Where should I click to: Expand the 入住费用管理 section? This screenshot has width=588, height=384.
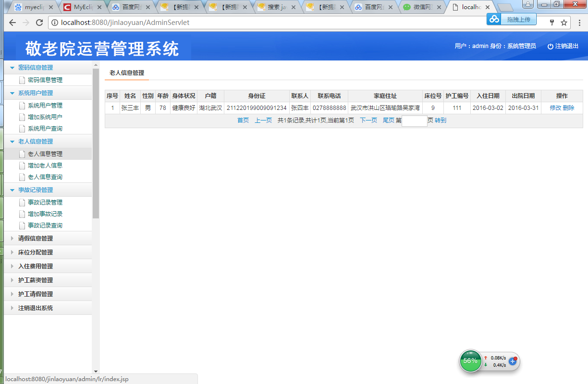12,266
